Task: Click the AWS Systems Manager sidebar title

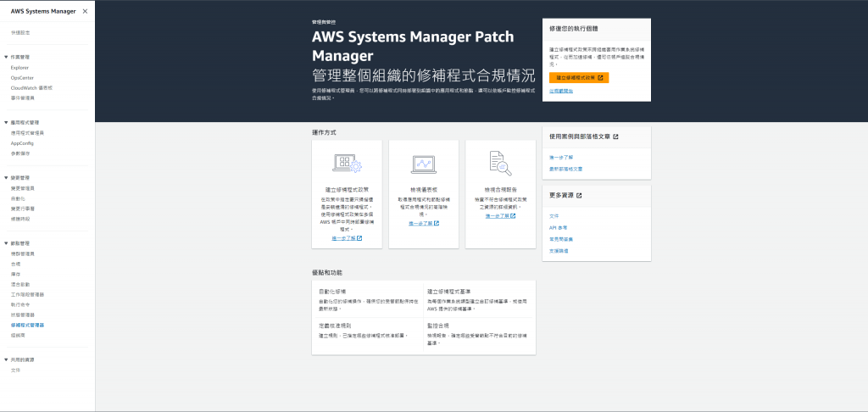Action: coord(43,11)
